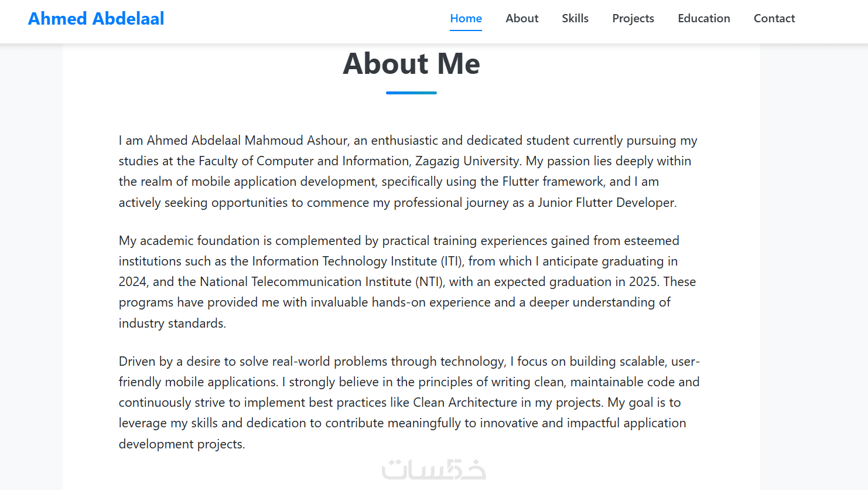Click the Khamsat watermark logo

point(434,469)
